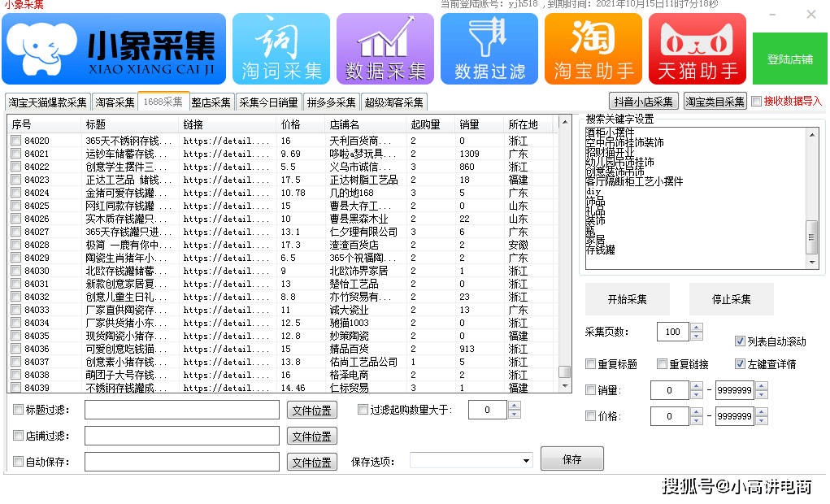Click the link cell in row 84029

227,258
